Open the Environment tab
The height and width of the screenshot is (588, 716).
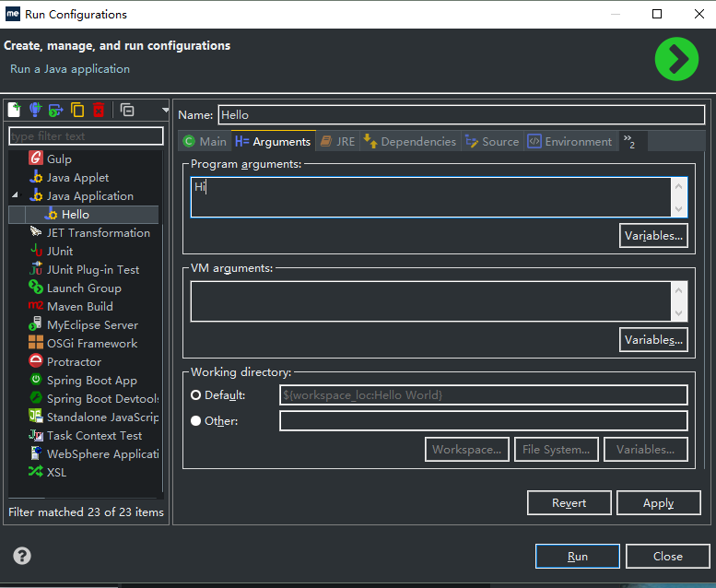pos(569,142)
